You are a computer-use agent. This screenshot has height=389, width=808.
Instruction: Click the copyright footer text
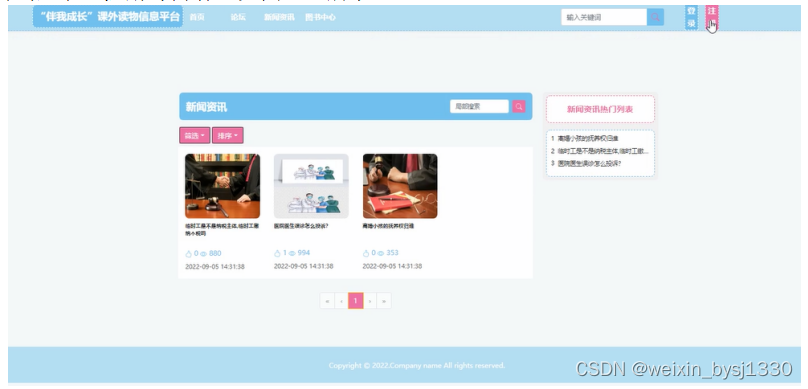pos(416,366)
